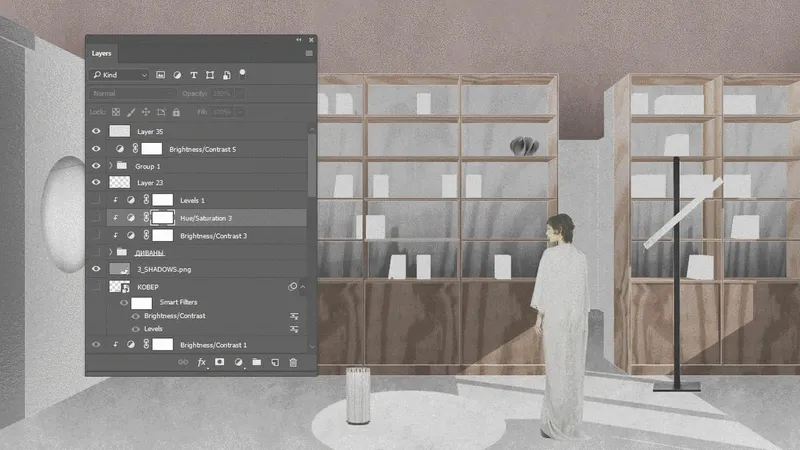Select Layer 35 row by name
The image size is (800, 450).
(x=150, y=132)
